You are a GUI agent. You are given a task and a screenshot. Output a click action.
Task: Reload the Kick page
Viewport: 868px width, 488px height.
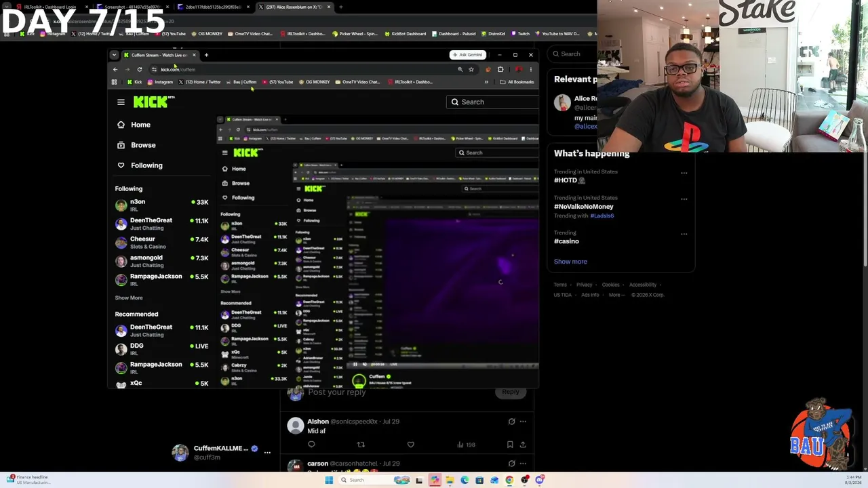[x=140, y=69]
